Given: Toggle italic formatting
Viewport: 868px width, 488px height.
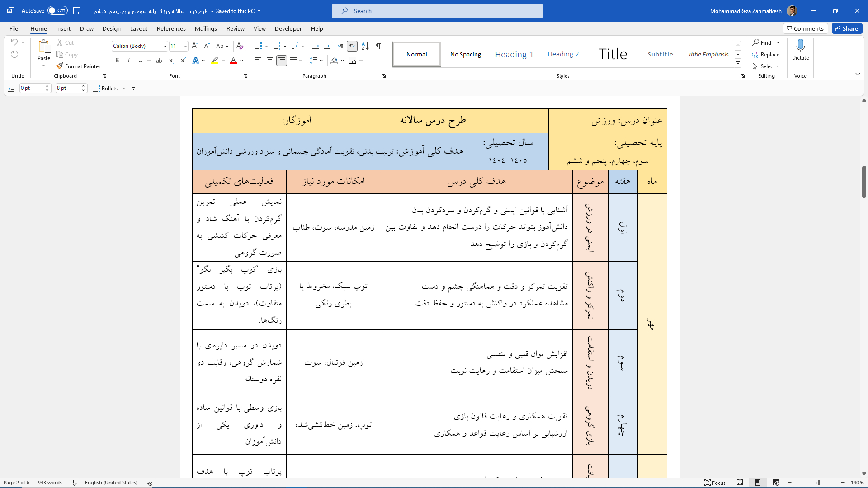Looking at the screenshot, I should pyautogui.click(x=128, y=60).
